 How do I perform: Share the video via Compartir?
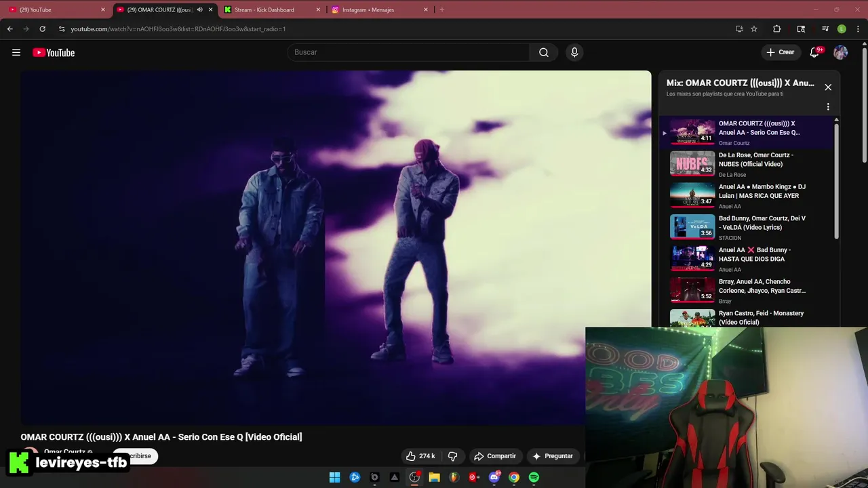[x=495, y=456]
